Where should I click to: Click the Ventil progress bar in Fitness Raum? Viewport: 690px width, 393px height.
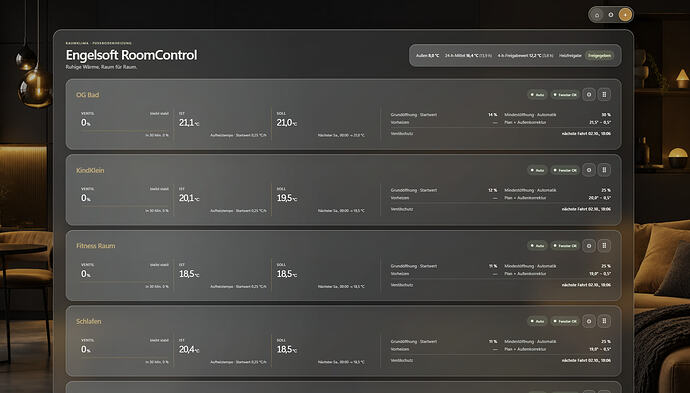[x=125, y=282]
